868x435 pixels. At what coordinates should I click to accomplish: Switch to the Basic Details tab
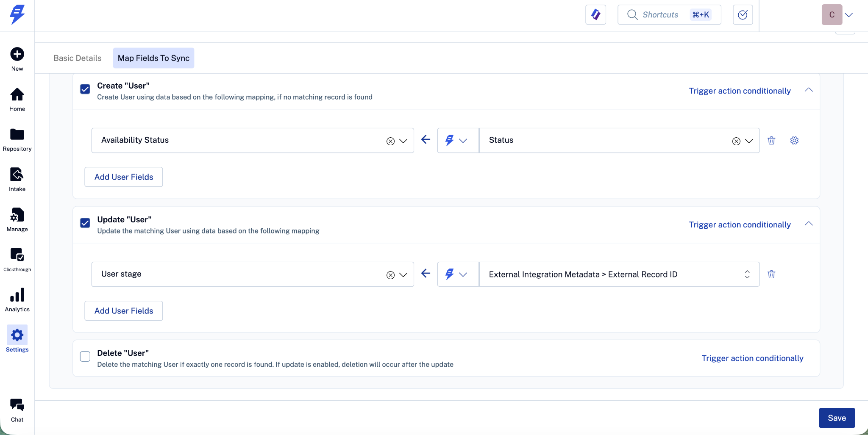[78, 58]
